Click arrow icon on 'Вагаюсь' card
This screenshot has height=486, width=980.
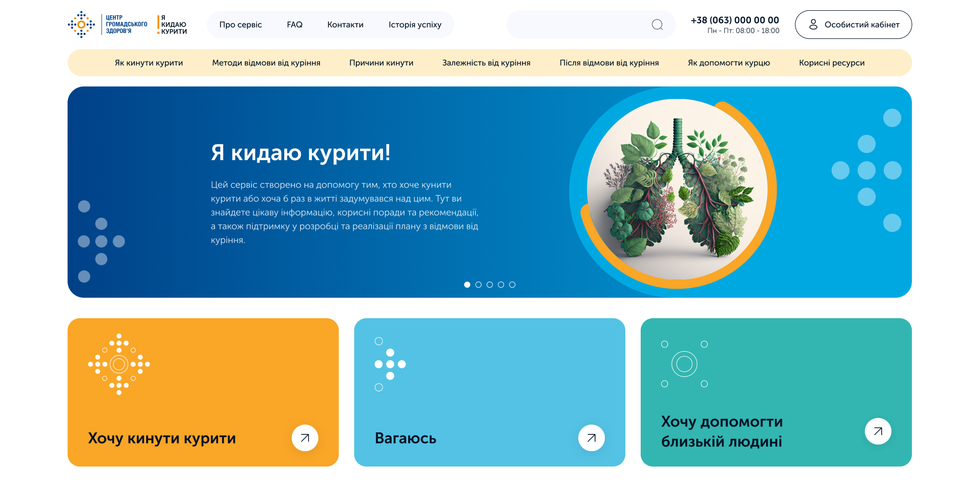(x=591, y=438)
